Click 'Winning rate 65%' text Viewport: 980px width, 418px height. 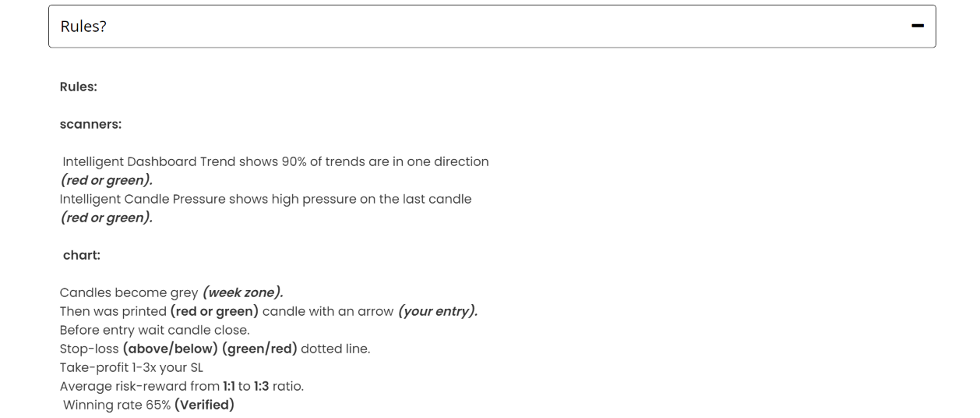click(117, 405)
